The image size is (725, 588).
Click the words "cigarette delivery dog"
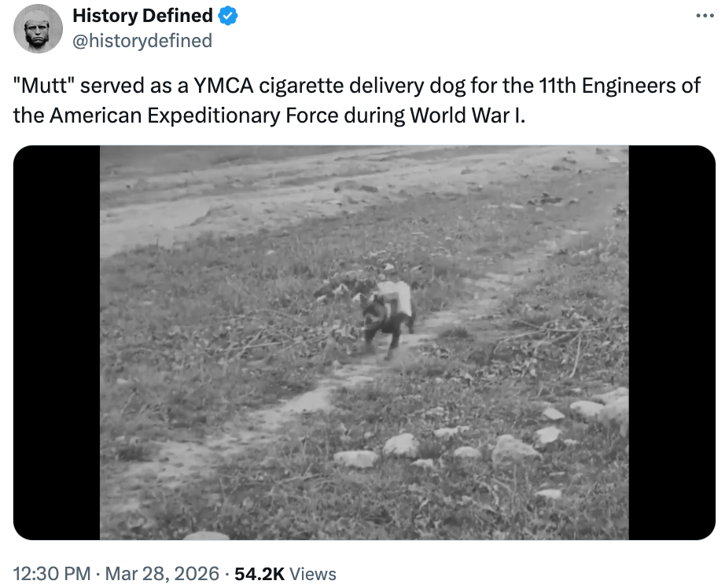point(368,86)
